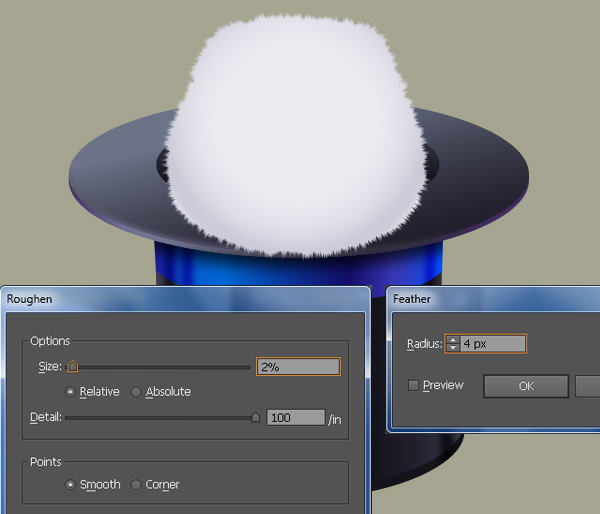Click the Feather Radius input field
600x514 pixels.
[x=493, y=344]
